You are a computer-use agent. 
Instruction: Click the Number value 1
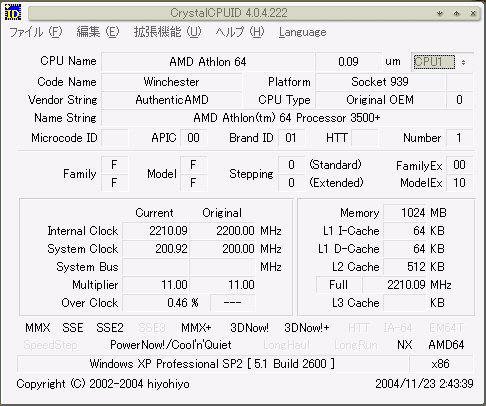[x=459, y=138]
